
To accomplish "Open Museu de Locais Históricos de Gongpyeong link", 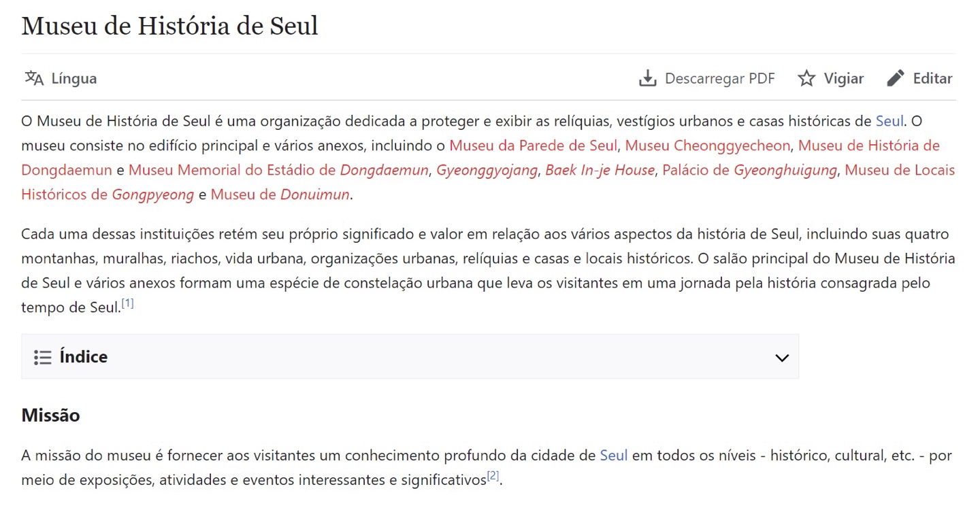I will [900, 170].
